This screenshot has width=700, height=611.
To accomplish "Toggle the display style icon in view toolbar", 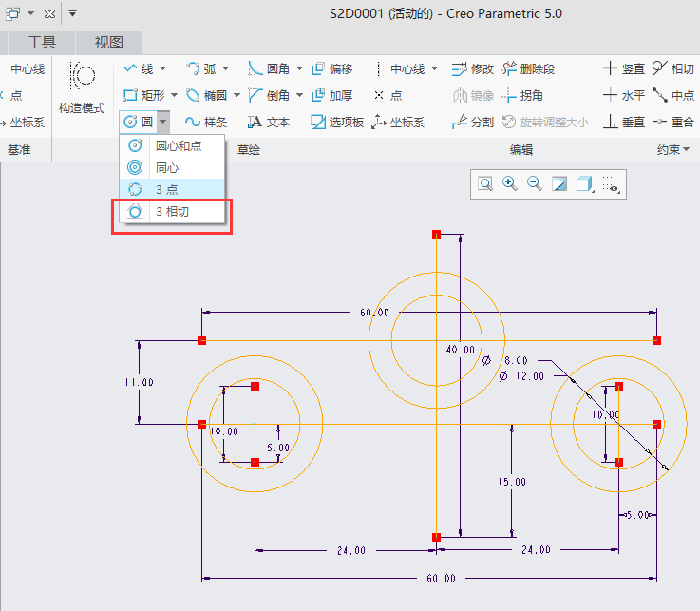I will pyautogui.click(x=586, y=184).
